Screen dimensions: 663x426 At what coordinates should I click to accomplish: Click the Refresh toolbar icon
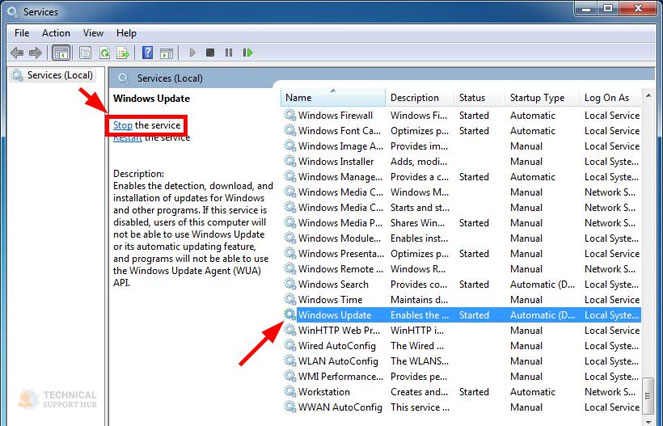point(104,53)
